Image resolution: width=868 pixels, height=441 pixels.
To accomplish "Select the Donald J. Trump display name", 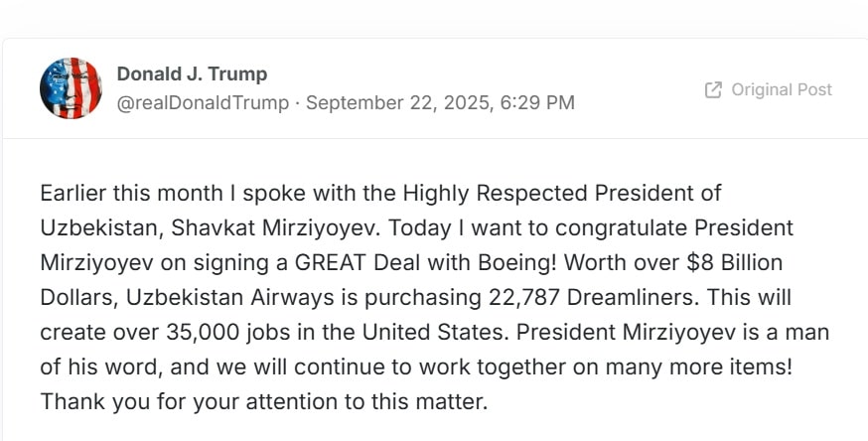I will pyautogui.click(x=192, y=73).
